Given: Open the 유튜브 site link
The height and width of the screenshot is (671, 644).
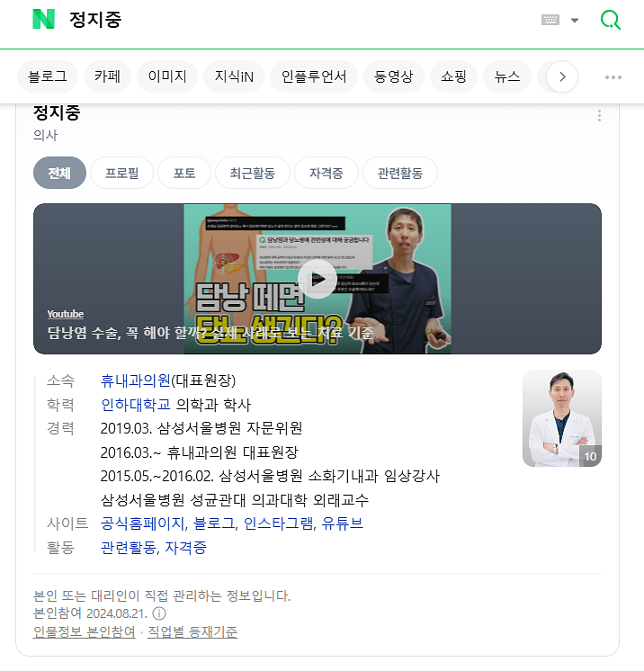Looking at the screenshot, I should [x=342, y=523].
